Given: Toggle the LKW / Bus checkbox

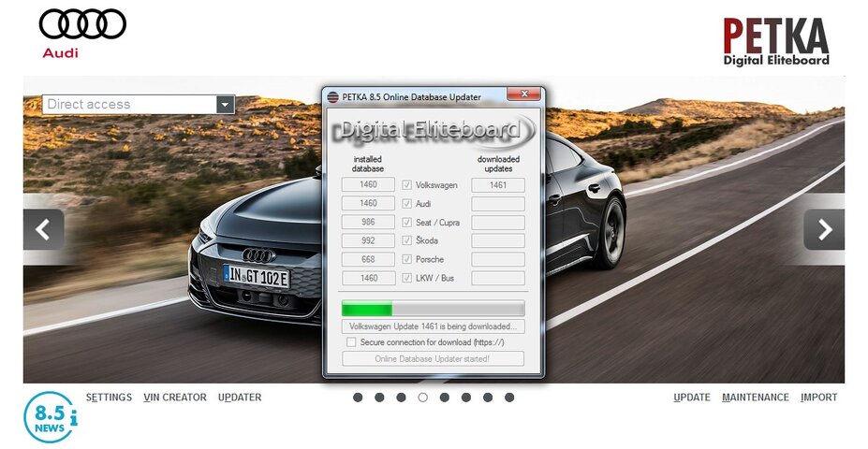Looking at the screenshot, I should (407, 278).
